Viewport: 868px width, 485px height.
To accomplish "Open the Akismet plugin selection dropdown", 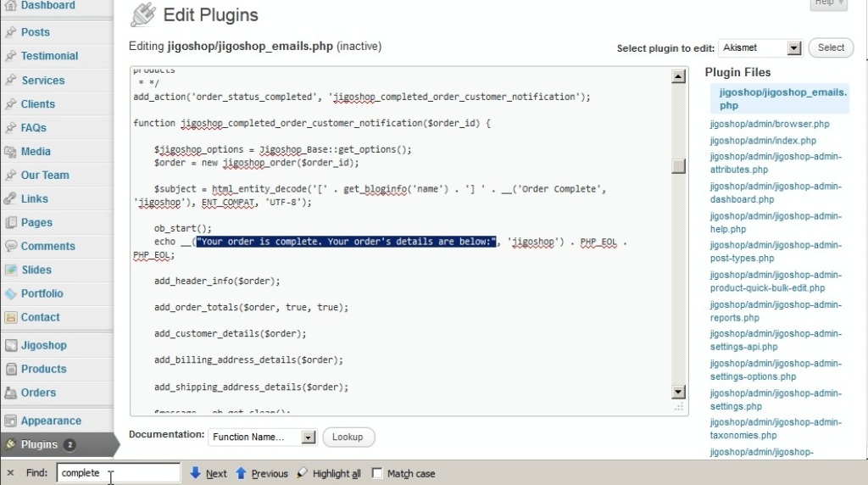I will point(793,48).
